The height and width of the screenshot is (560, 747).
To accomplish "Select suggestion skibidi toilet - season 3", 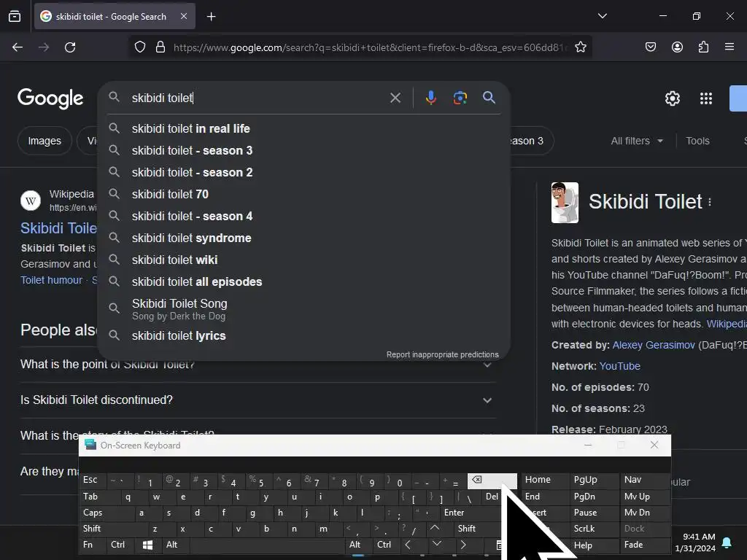I will (304, 150).
